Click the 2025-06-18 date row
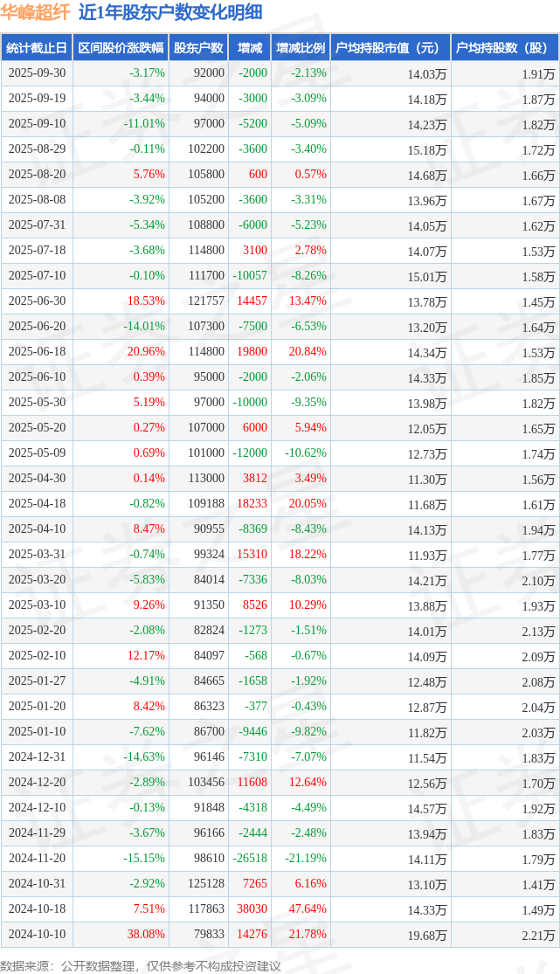Screen dimensions: 560x974 [x=37, y=352]
